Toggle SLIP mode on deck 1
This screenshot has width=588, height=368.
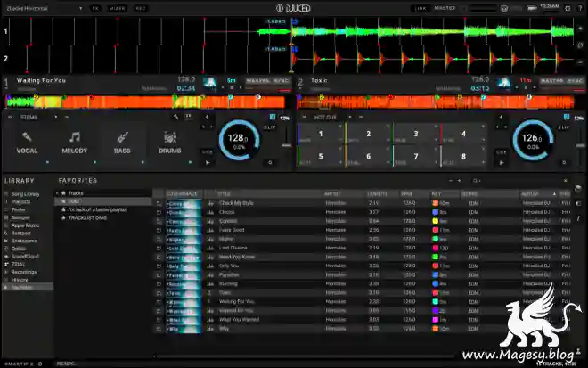tap(270, 127)
